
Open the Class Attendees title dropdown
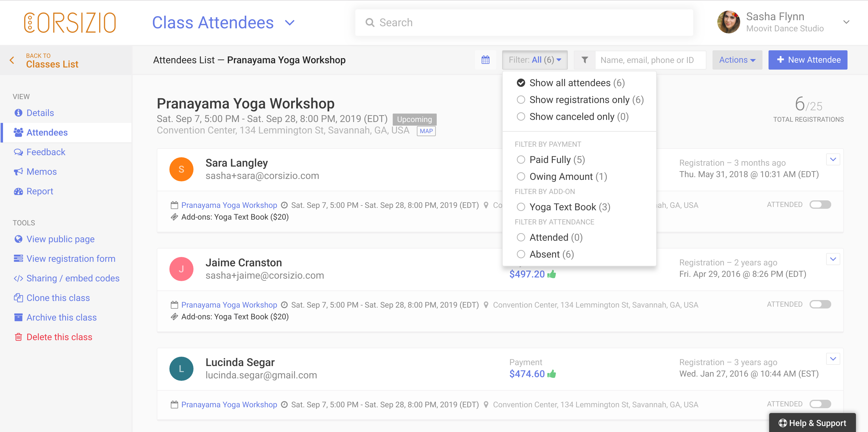[x=290, y=23]
